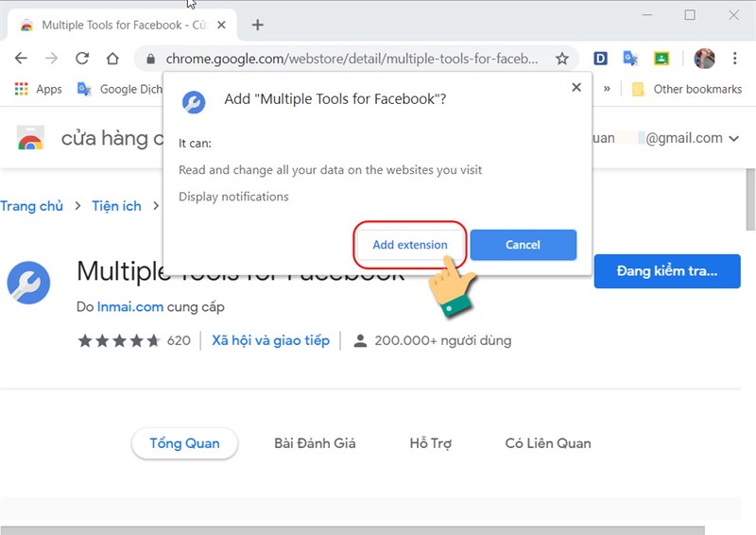Open a new browser tab

pyautogui.click(x=257, y=25)
